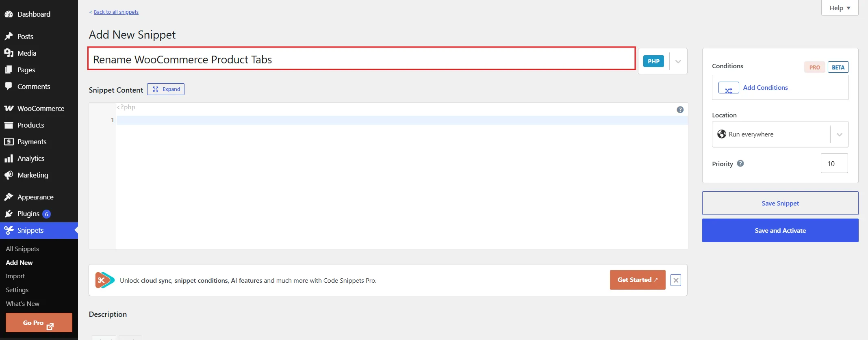The image size is (868, 340).
Task: Open the Import submenu item
Action: point(15,276)
